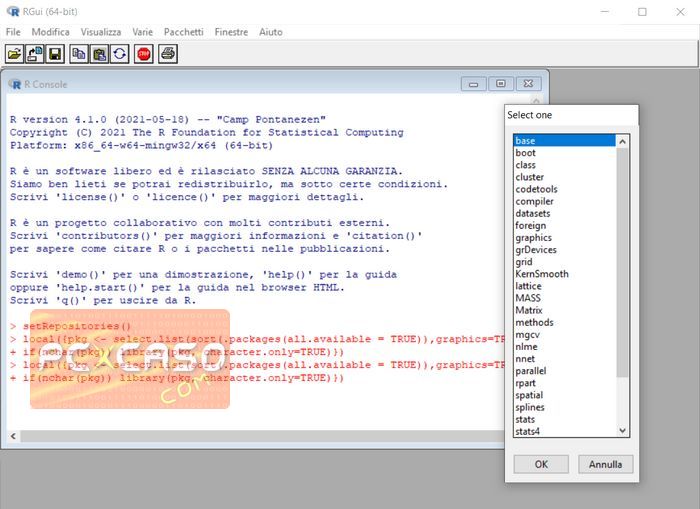Select the graphics package
700x509 pixels.
[x=564, y=238]
